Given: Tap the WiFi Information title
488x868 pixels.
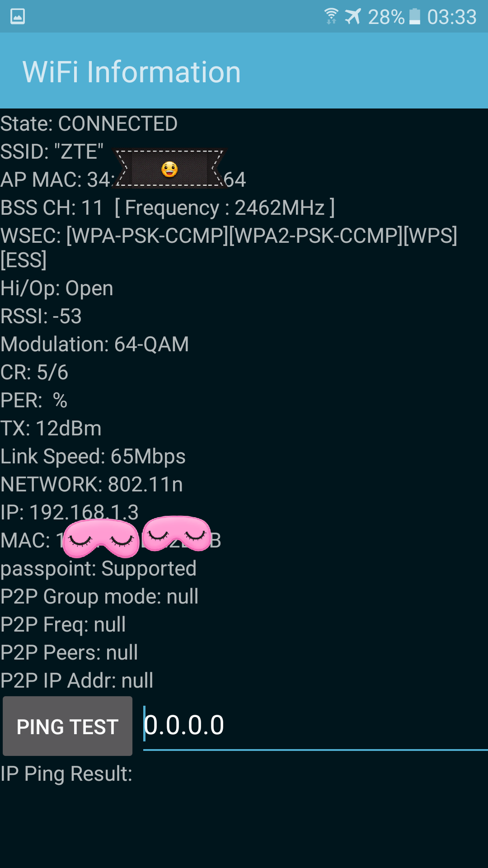Looking at the screenshot, I should tap(131, 72).
